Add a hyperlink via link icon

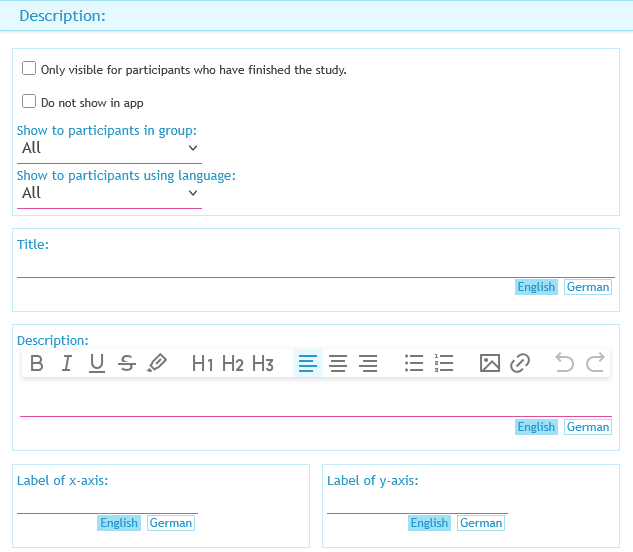point(519,364)
